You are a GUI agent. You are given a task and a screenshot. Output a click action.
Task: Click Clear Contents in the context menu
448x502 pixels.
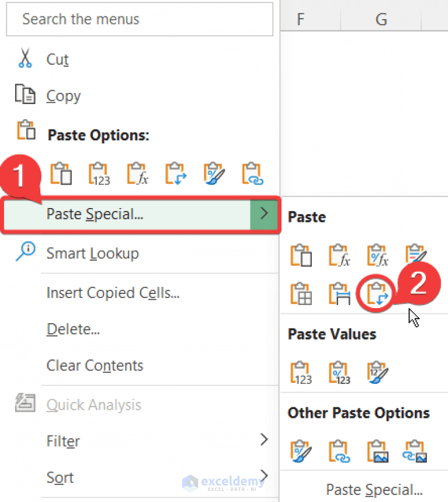(x=95, y=365)
